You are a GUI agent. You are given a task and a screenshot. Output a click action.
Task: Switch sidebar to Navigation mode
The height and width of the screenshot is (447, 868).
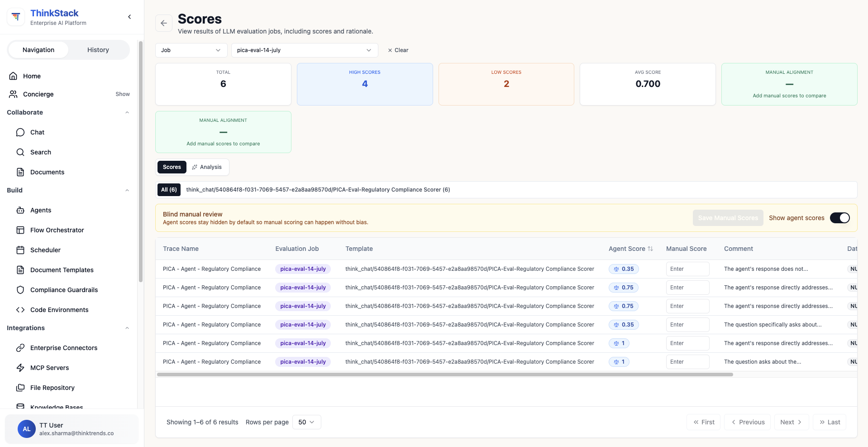[x=38, y=50]
